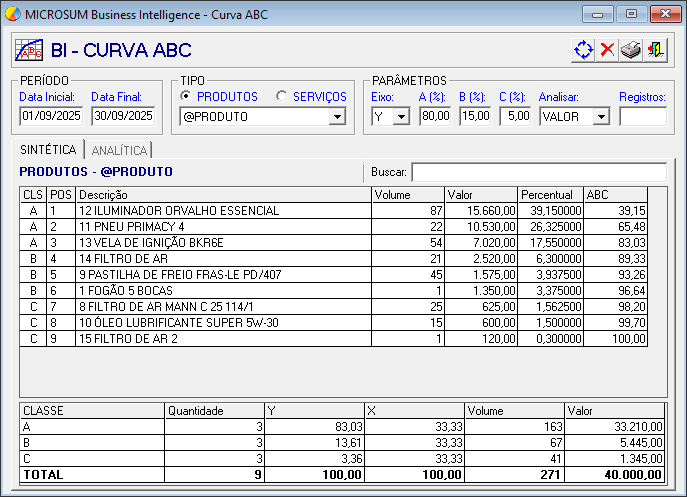Click the percentual 26,325000 cell
This screenshot has width=687, height=497.
(551, 227)
